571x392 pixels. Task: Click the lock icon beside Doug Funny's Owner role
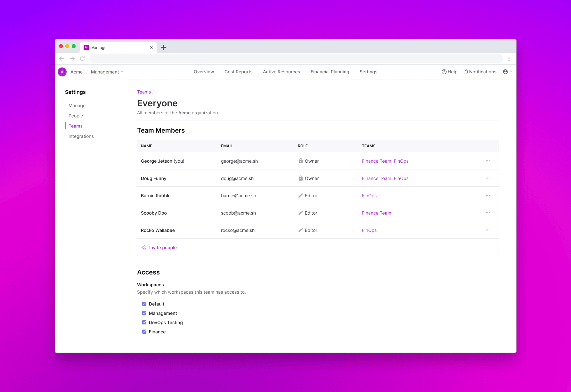301,178
